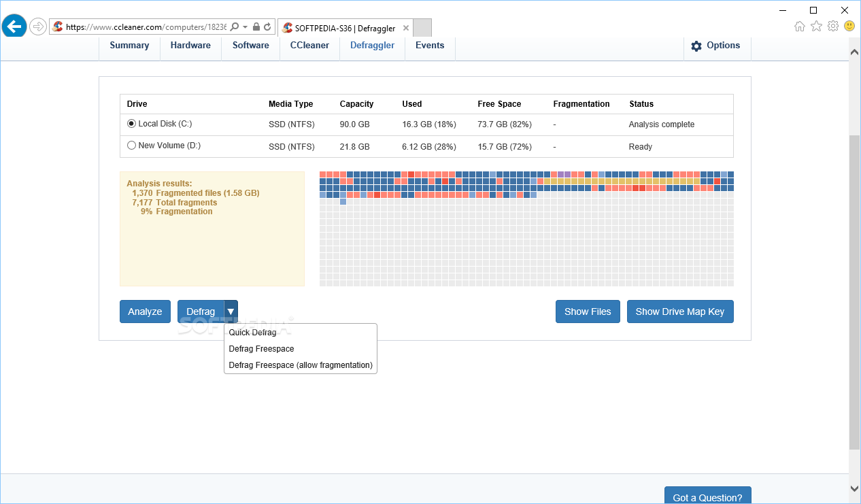Click the Got a Question? button

[x=707, y=497]
